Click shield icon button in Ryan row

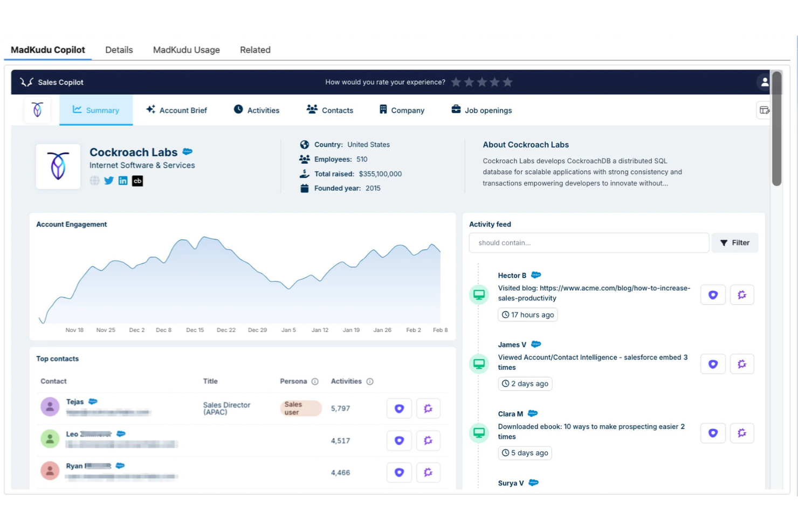[399, 472]
